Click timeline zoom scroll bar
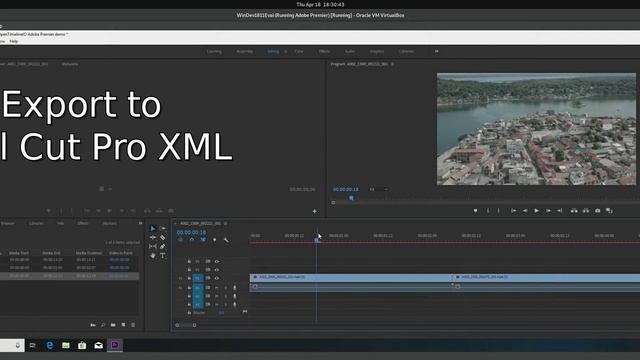 tap(186, 325)
